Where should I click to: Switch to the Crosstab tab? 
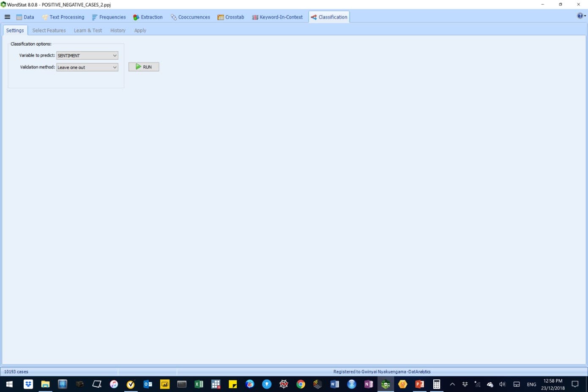point(231,17)
